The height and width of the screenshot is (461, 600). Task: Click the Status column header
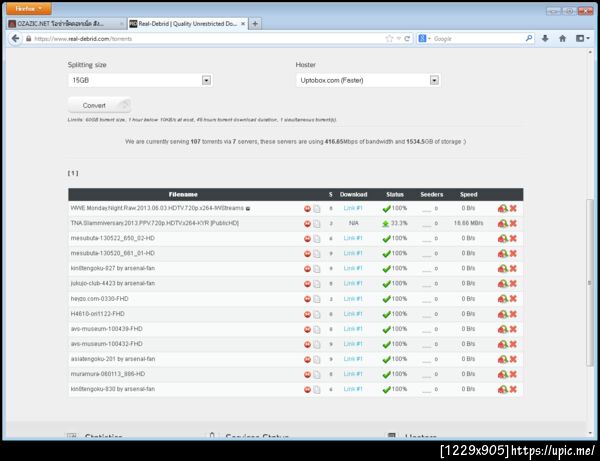coord(395,194)
